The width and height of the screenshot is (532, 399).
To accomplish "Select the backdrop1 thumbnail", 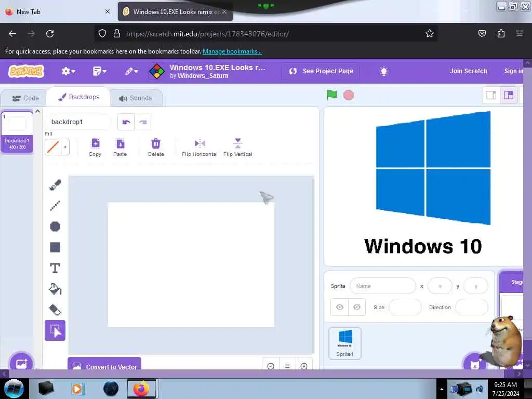I will tap(17, 131).
